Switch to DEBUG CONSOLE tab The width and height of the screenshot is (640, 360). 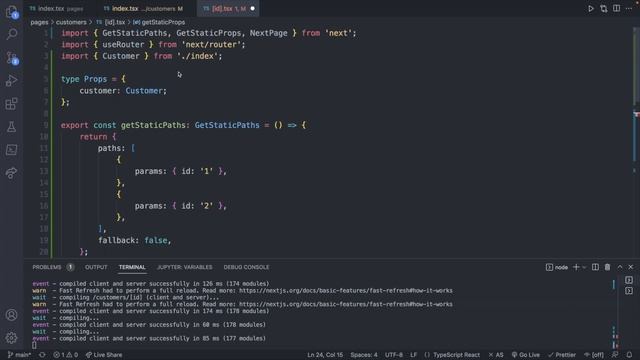coord(246,267)
